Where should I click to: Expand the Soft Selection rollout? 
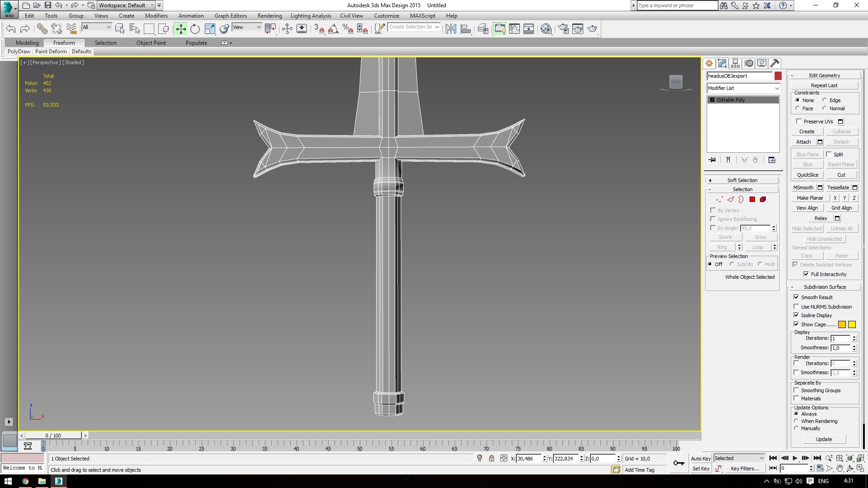pos(742,180)
